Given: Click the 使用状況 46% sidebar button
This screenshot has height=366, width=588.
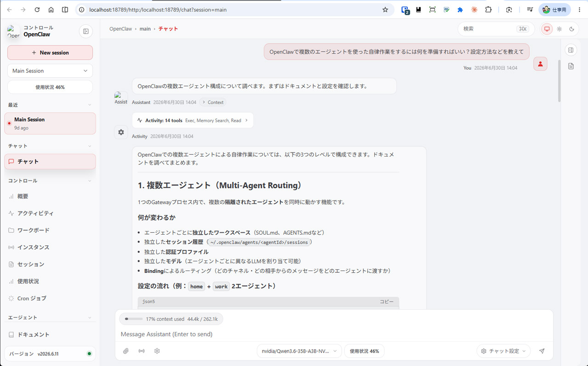Looking at the screenshot, I should [x=50, y=87].
